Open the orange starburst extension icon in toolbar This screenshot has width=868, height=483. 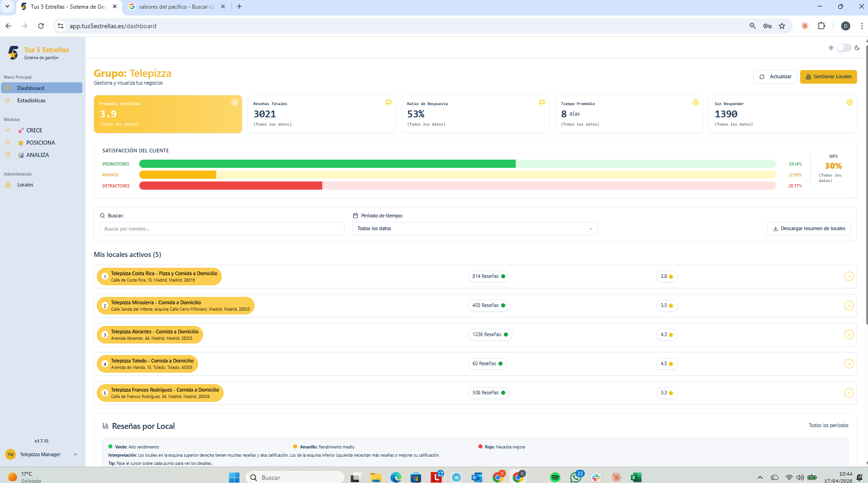(805, 26)
